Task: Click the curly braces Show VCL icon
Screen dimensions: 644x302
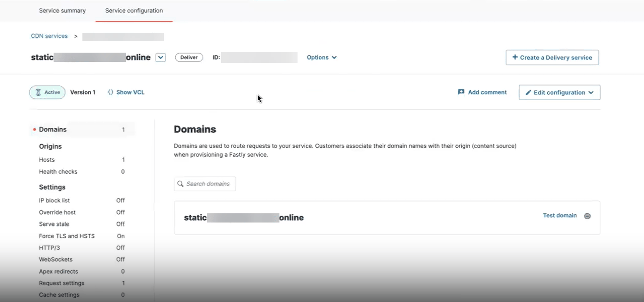Action: click(110, 92)
